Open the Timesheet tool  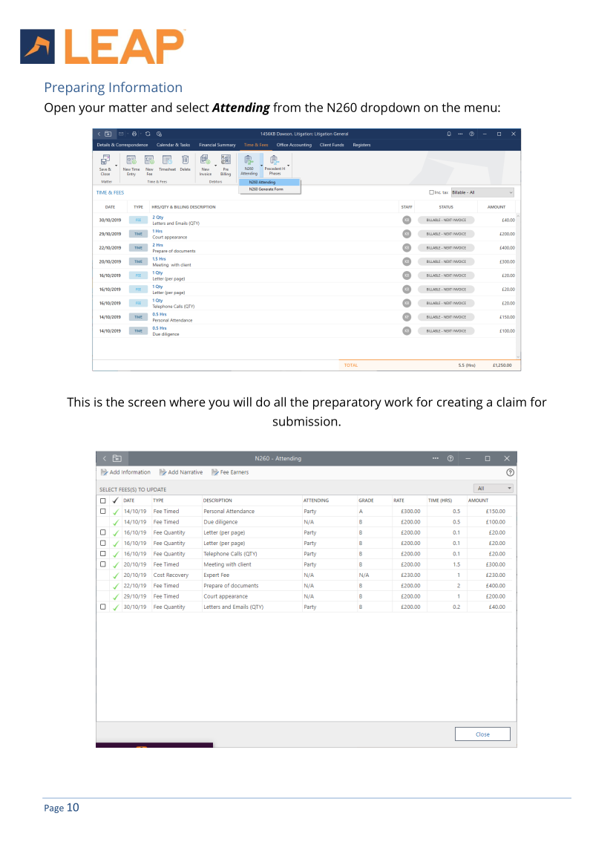(x=167, y=159)
